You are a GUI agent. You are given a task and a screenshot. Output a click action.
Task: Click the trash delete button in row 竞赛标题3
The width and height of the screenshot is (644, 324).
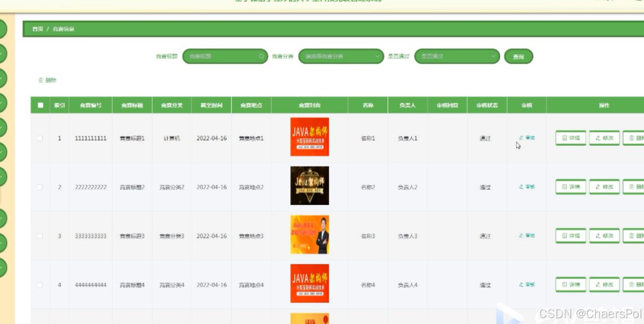(x=633, y=236)
